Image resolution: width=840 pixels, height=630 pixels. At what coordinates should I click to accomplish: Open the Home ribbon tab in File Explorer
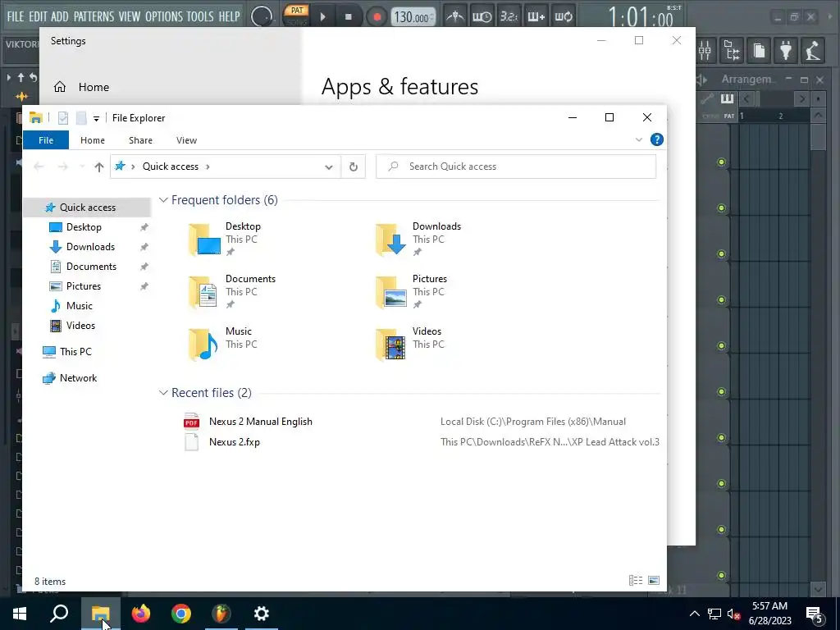coord(93,139)
